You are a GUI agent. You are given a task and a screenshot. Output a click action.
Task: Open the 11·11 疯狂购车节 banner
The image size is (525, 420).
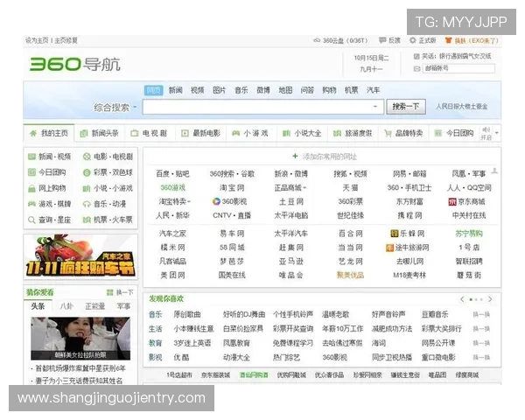point(80,257)
